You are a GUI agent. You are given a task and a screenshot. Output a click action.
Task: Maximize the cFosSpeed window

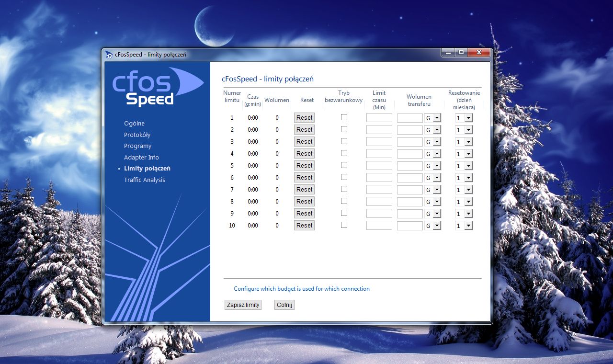click(x=461, y=53)
